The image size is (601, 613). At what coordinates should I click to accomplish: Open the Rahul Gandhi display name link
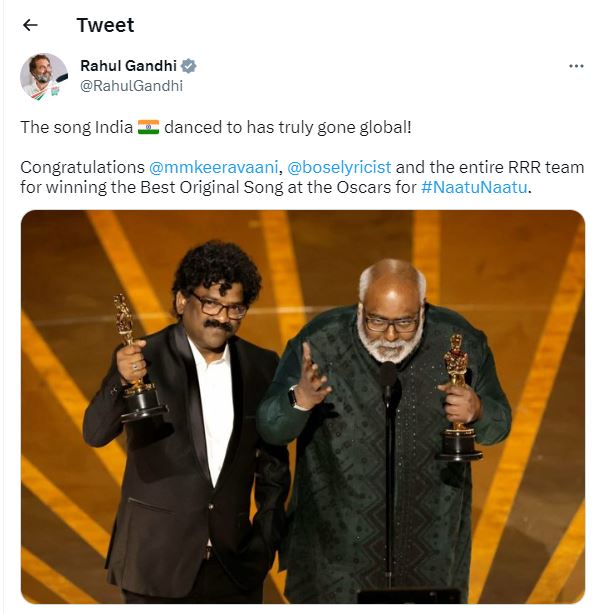click(128, 66)
